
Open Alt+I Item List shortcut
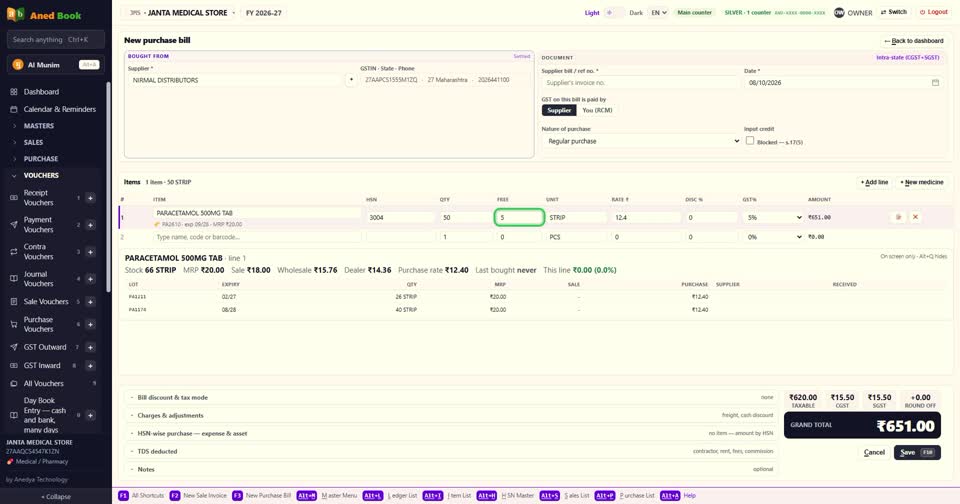(x=447, y=495)
